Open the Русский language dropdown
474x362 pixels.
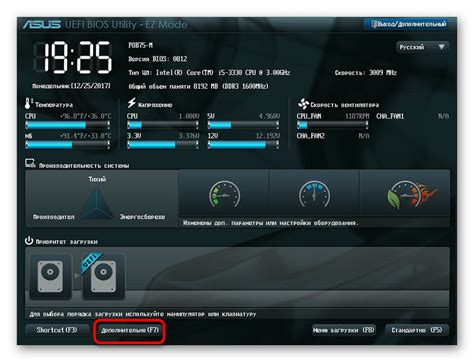[422, 47]
